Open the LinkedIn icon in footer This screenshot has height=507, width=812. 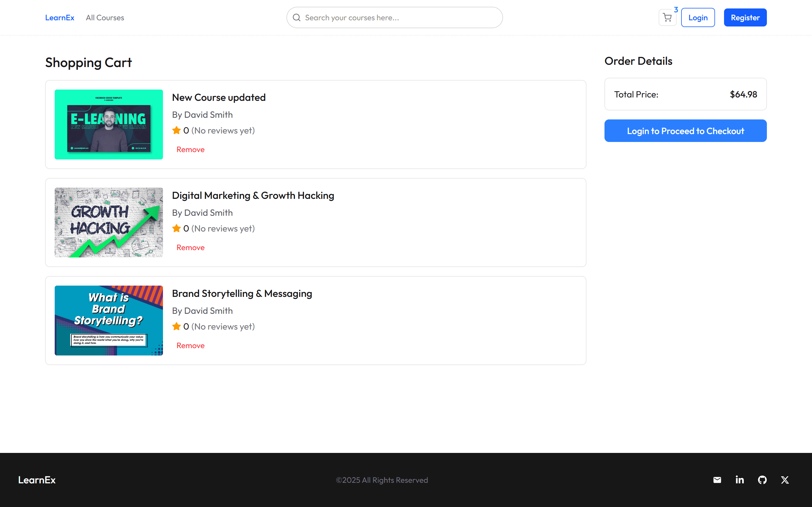click(x=740, y=480)
